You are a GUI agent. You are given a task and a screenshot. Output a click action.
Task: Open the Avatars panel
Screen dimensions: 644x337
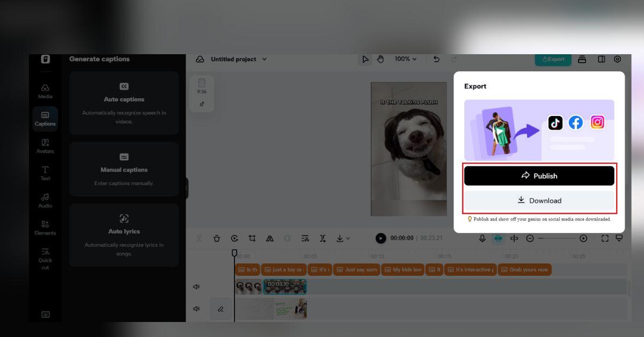pyautogui.click(x=45, y=146)
